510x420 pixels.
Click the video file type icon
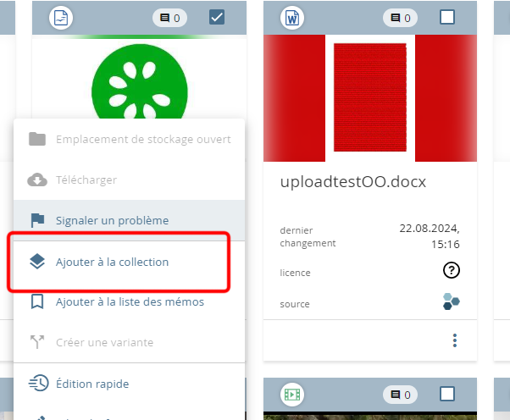tap(292, 395)
